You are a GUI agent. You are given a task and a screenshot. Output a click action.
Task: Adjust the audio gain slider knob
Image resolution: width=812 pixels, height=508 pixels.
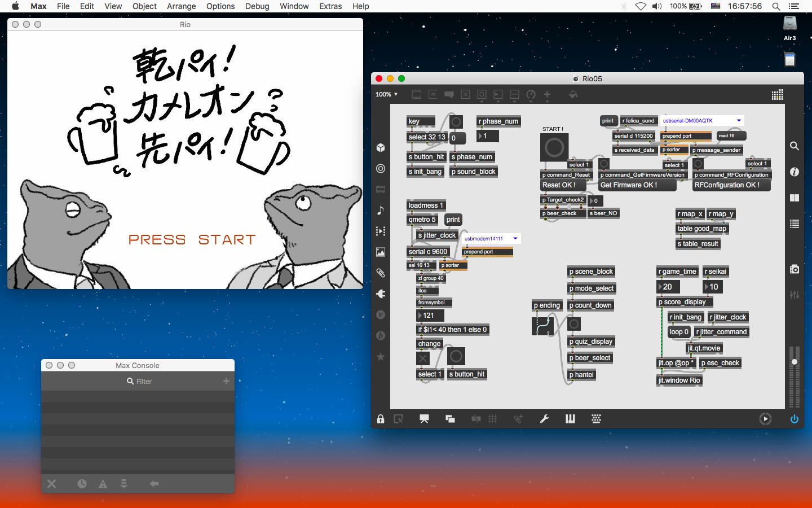(x=795, y=361)
